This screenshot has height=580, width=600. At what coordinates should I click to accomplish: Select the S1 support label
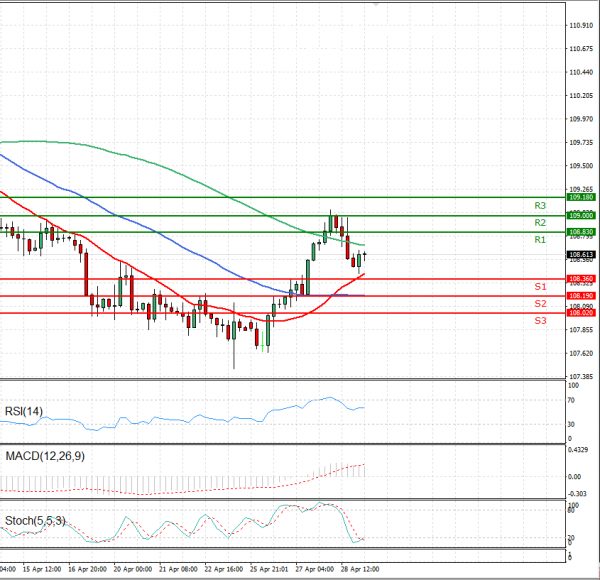(x=539, y=287)
